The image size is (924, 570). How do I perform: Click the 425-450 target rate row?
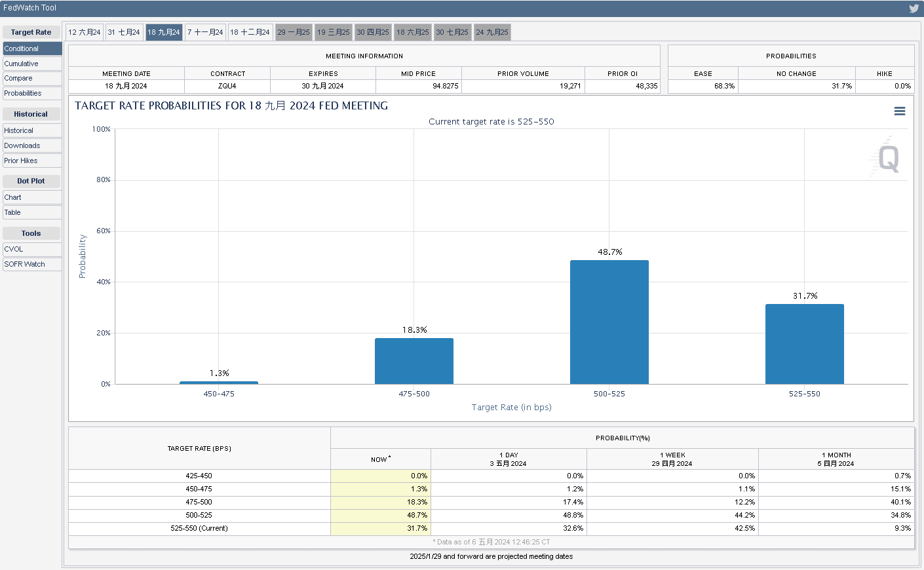point(491,476)
